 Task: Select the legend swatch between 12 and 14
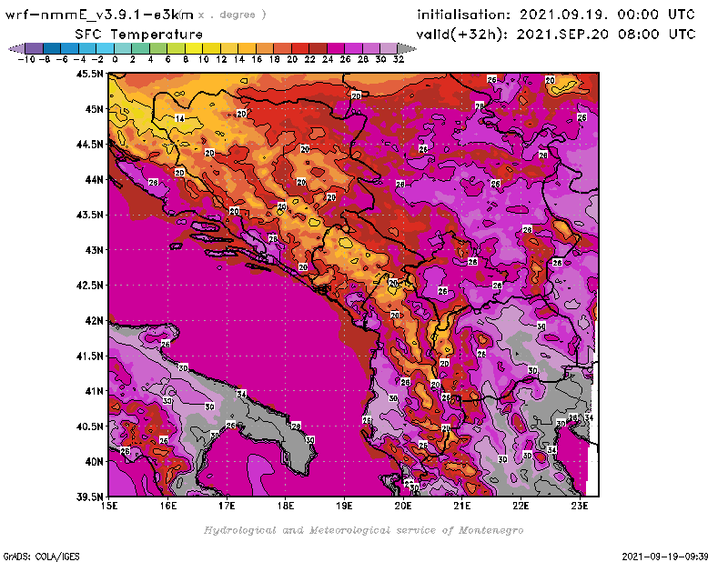tap(229, 48)
